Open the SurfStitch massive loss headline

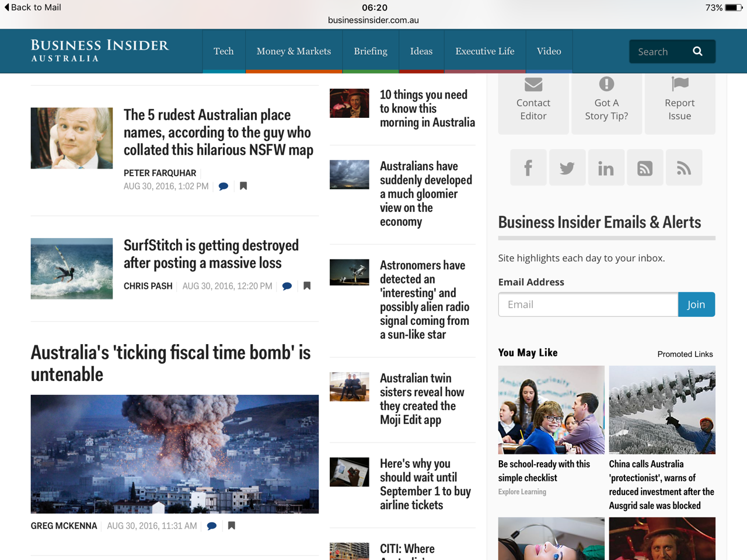(211, 254)
